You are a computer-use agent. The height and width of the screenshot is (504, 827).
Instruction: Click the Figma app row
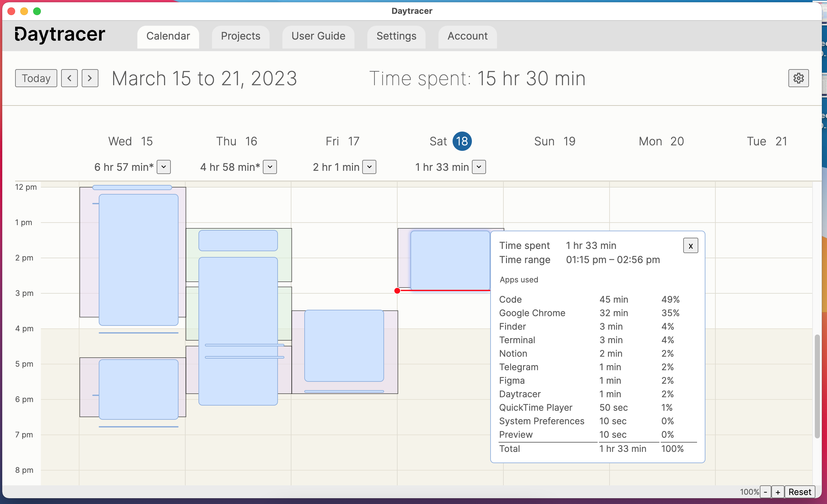(x=597, y=380)
